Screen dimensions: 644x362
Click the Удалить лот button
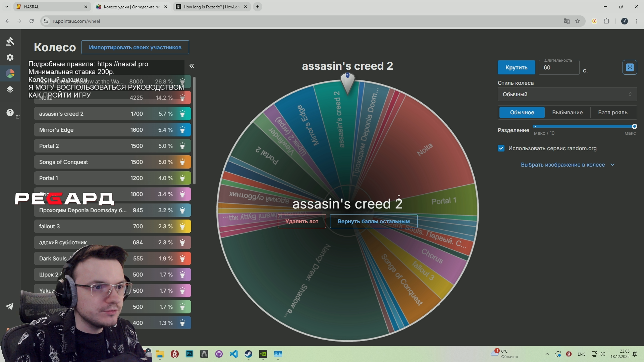pos(302,221)
